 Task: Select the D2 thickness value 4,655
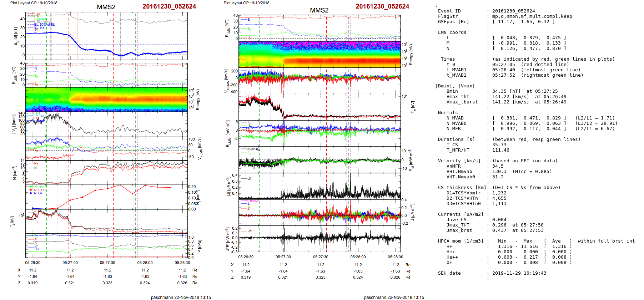click(499, 198)
